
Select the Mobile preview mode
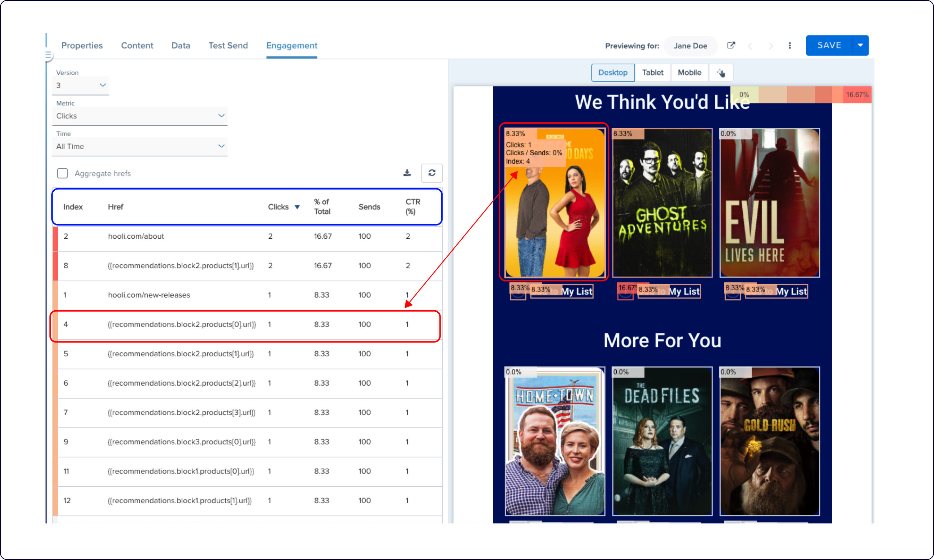689,72
